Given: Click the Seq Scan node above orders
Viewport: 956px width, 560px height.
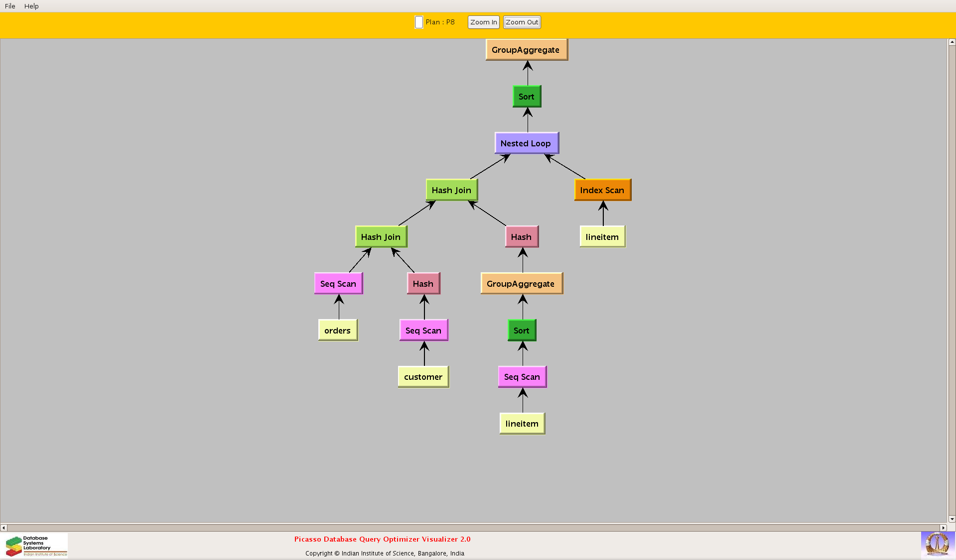Looking at the screenshot, I should coord(338,284).
